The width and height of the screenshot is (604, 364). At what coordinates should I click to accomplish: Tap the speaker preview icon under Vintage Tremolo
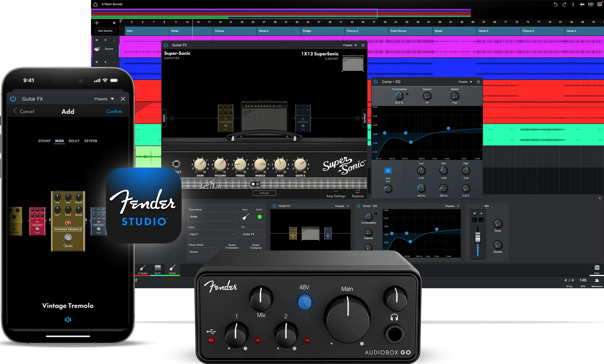[68, 319]
